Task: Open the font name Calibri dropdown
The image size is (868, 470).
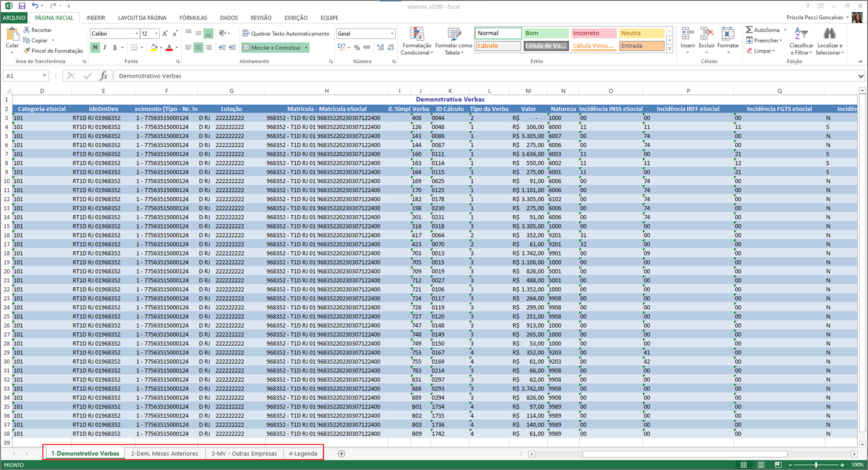Action: pos(136,33)
